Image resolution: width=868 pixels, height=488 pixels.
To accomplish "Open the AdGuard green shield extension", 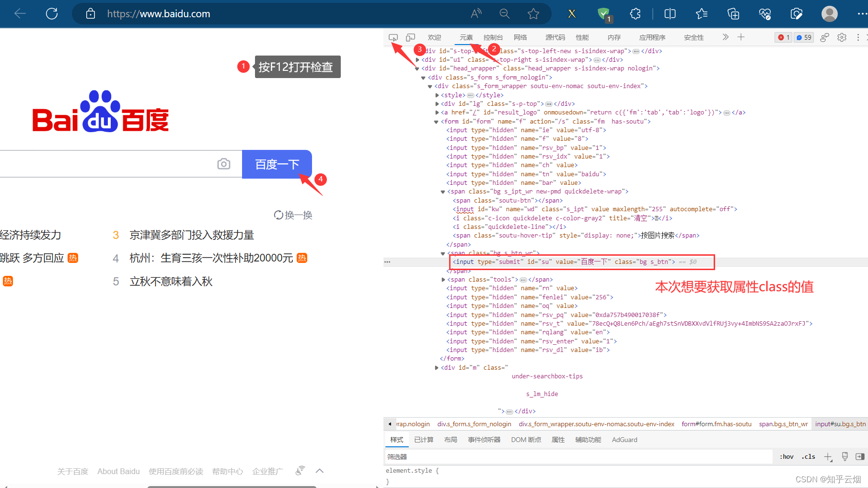I will point(604,14).
